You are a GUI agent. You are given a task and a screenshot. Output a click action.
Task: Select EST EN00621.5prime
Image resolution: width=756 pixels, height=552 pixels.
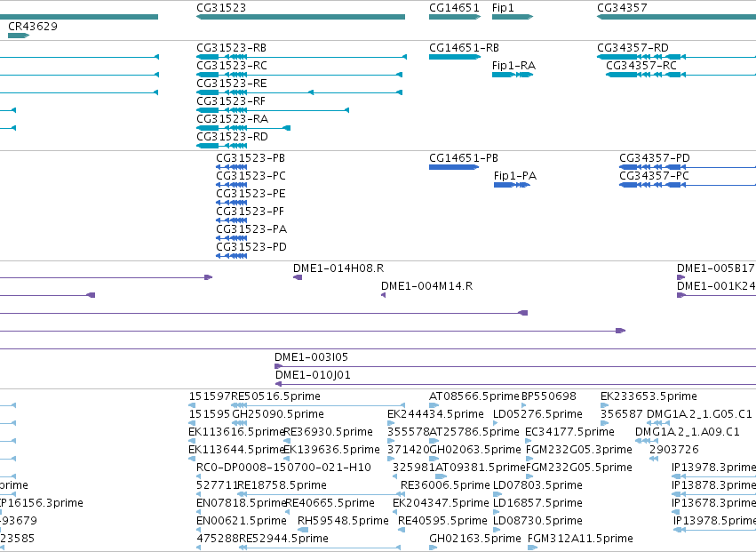click(x=242, y=521)
